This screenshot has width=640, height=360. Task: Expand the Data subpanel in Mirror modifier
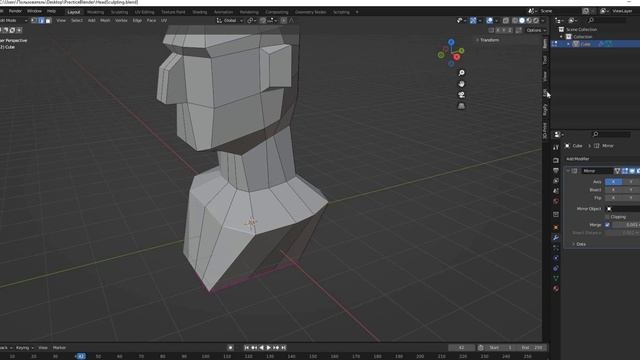(x=580, y=244)
